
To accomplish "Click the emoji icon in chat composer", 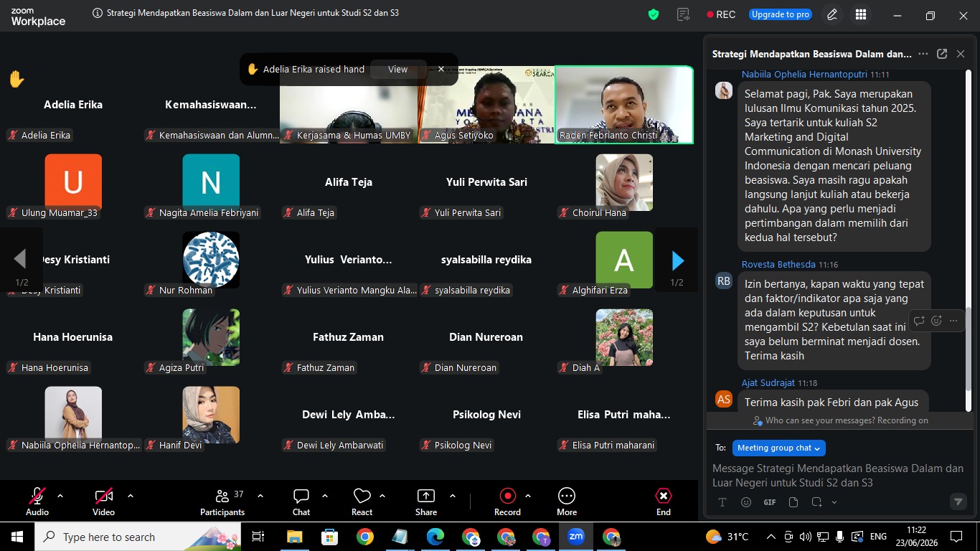I will click(x=746, y=502).
